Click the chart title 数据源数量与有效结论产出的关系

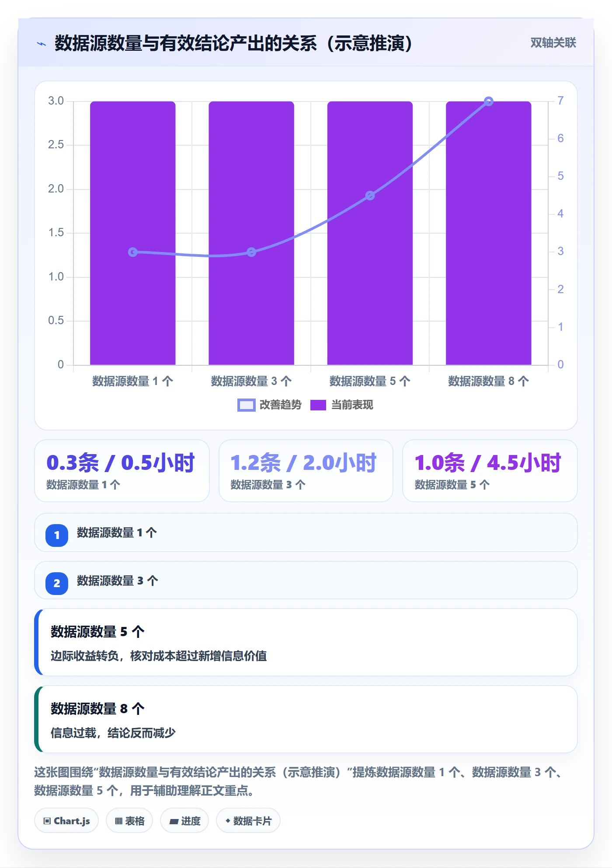click(233, 43)
